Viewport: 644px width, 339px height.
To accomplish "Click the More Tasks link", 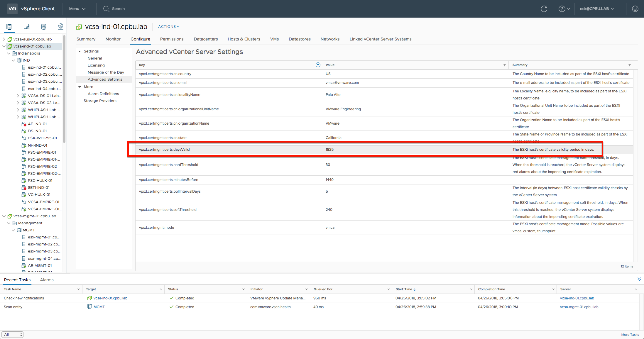I will [x=630, y=335].
